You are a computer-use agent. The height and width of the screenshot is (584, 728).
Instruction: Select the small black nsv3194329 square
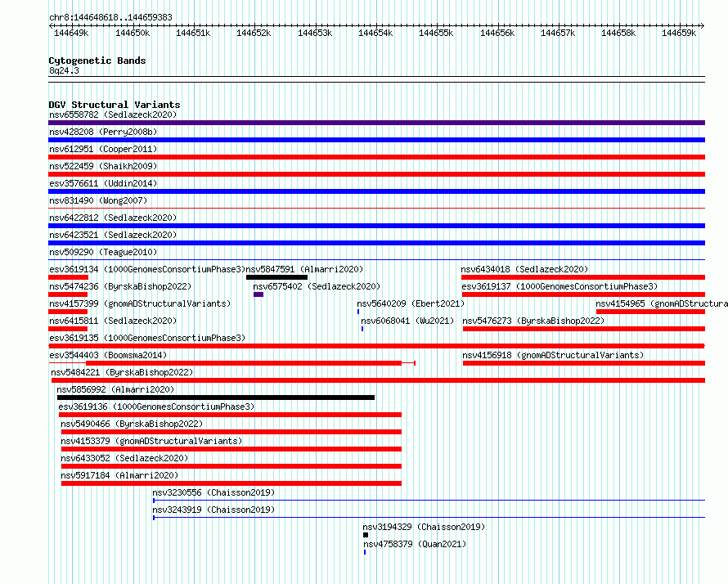[x=366, y=535]
